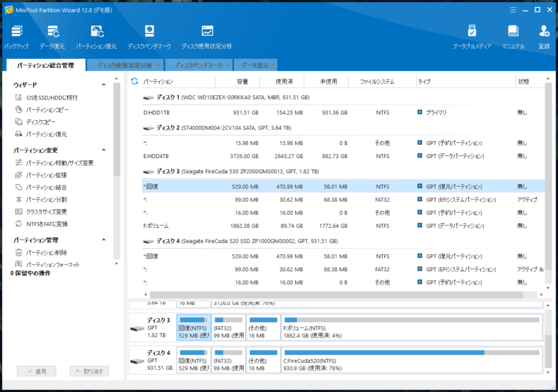The width and height of the screenshot is (558, 392).
Task: Click the partition table vertical scrollbar
Action: click(548, 176)
